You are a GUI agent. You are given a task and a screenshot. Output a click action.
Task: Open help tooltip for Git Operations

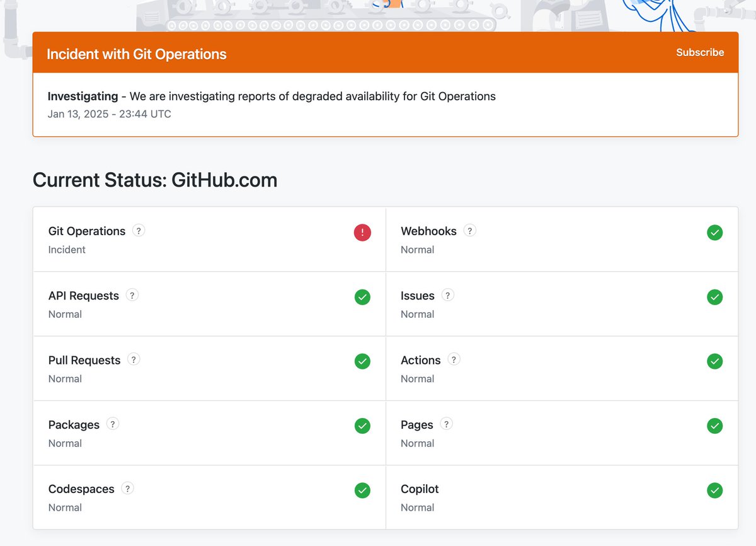[139, 231]
